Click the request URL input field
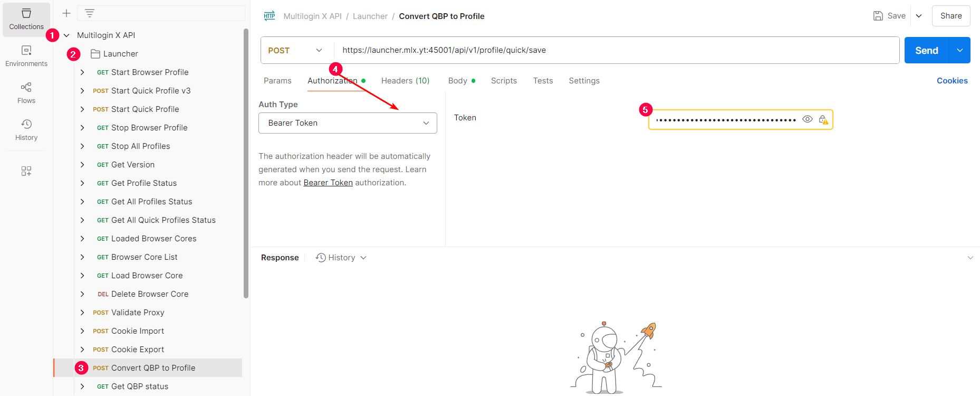This screenshot has width=980, height=396. [x=616, y=50]
